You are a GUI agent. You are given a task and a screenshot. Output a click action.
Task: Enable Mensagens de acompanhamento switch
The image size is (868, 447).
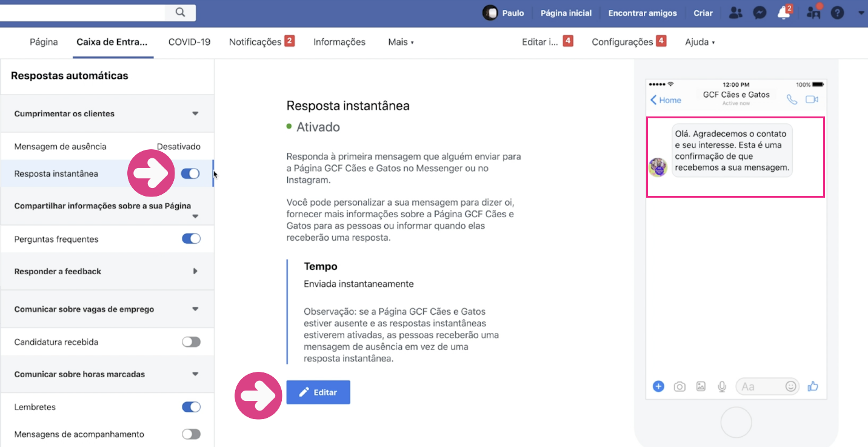191,434
